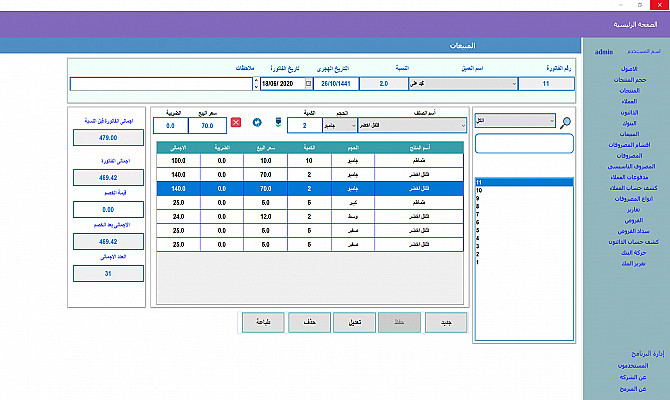Open عن الشركة about company link
The width and height of the screenshot is (670, 400).
[x=633, y=377]
